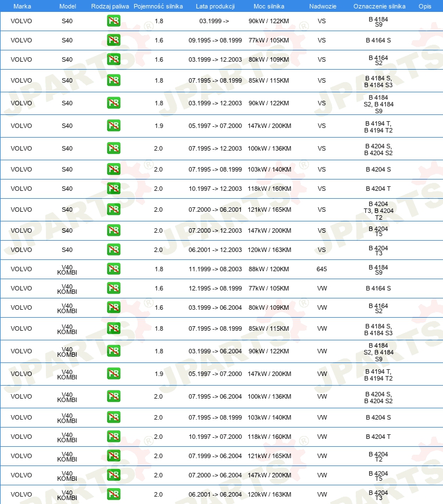443x504 pixels.
Task: Click petrol icon in S40 '03.1999 ->' row
Action: [x=114, y=21]
